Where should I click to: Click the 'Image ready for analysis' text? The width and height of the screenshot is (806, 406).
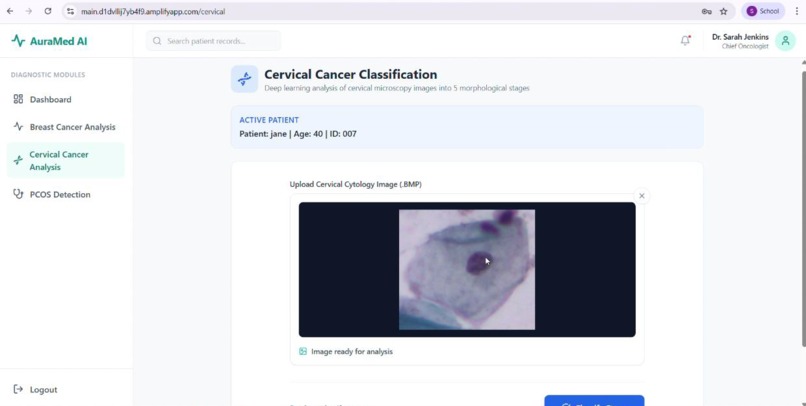(x=352, y=352)
